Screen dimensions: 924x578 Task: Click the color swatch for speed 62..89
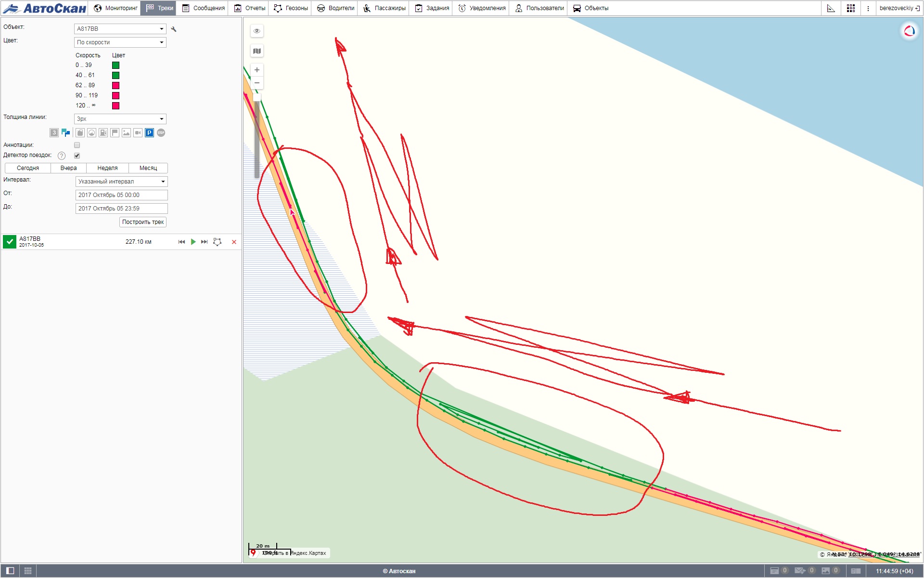point(115,86)
